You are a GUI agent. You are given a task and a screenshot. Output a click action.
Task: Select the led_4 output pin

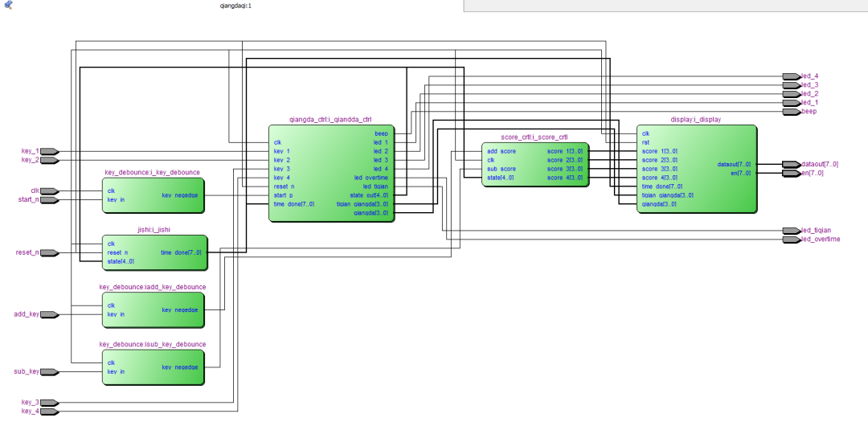[x=791, y=76]
